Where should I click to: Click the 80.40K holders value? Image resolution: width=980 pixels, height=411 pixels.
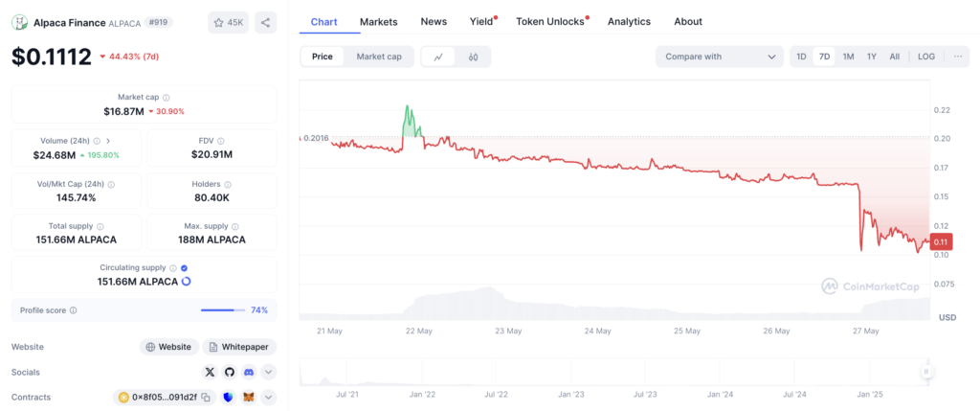coord(212,197)
